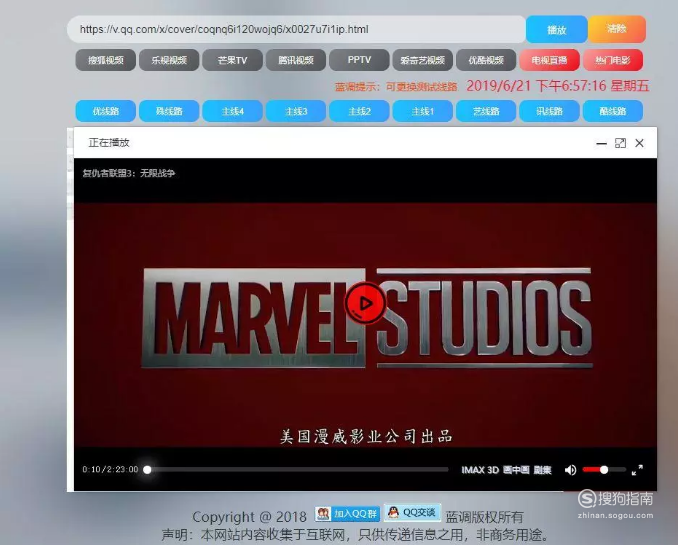Mute the video with the speaker icon
678x545 pixels.
coord(570,470)
